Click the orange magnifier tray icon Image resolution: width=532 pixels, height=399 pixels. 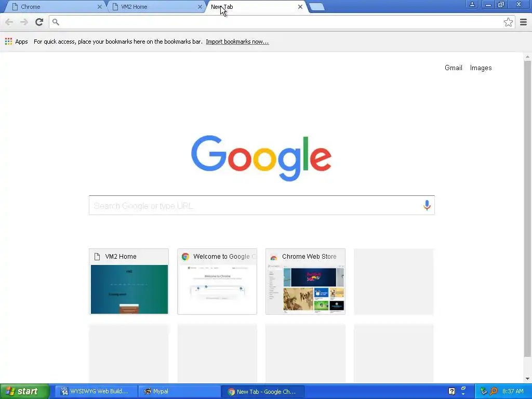click(494, 391)
